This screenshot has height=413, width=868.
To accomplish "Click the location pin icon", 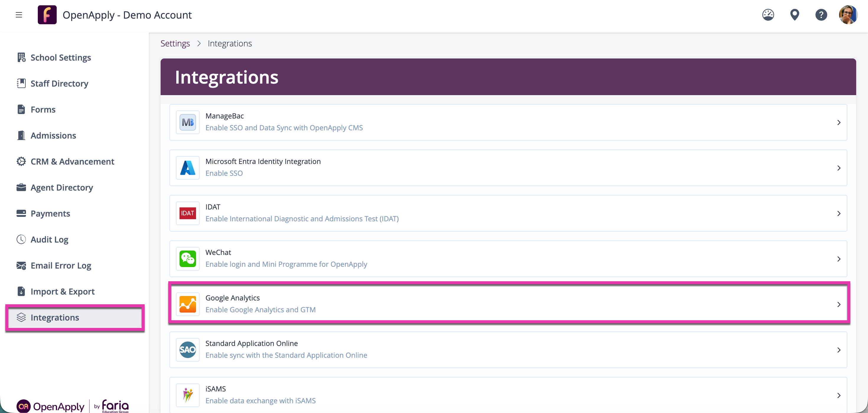I will (794, 15).
